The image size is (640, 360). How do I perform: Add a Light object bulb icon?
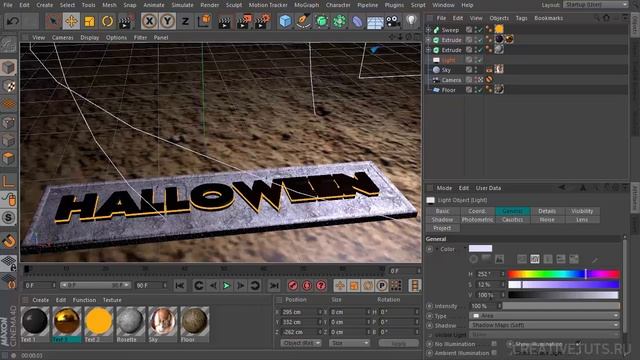click(x=411, y=20)
